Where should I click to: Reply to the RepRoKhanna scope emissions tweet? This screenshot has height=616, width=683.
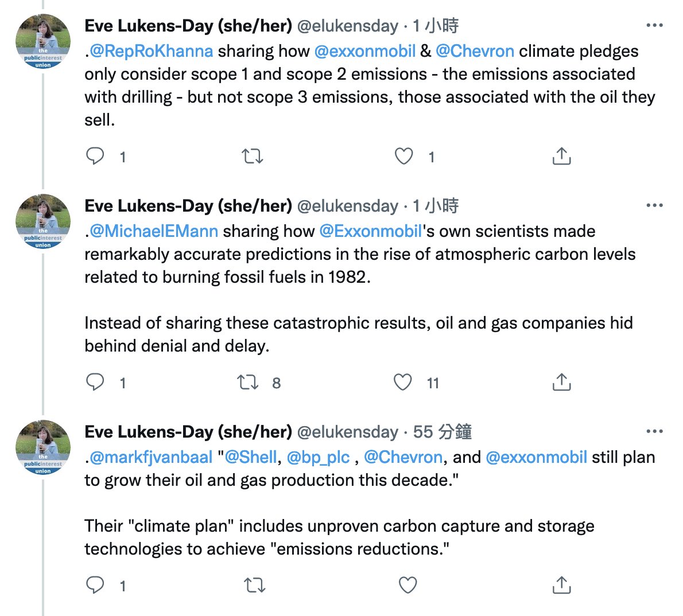(95, 156)
